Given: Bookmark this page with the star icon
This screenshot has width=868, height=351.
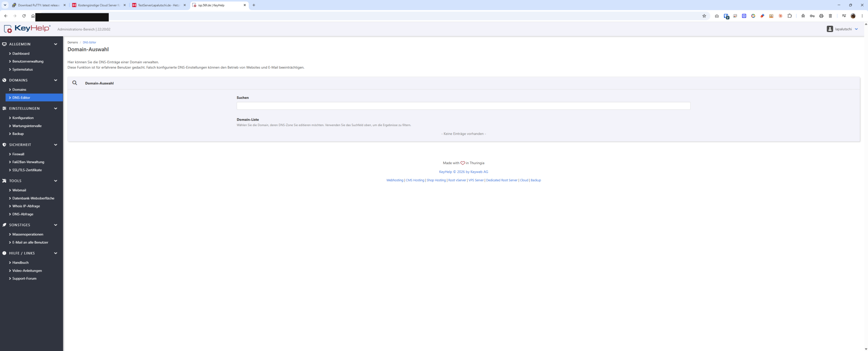Looking at the screenshot, I should coord(704,16).
